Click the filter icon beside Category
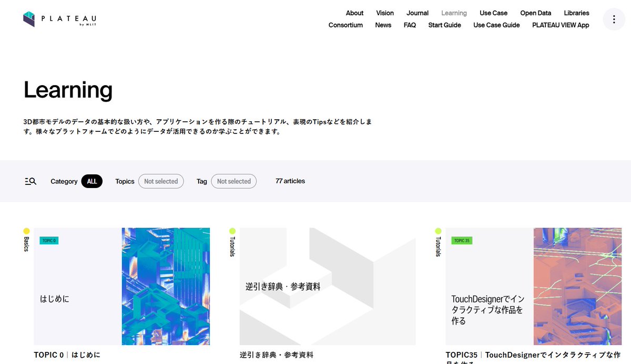Screen dimensions: 631x364 pos(30,181)
